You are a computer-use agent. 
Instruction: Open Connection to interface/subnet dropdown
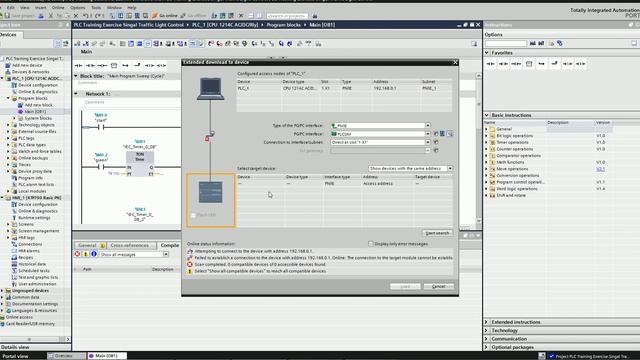click(x=428, y=142)
